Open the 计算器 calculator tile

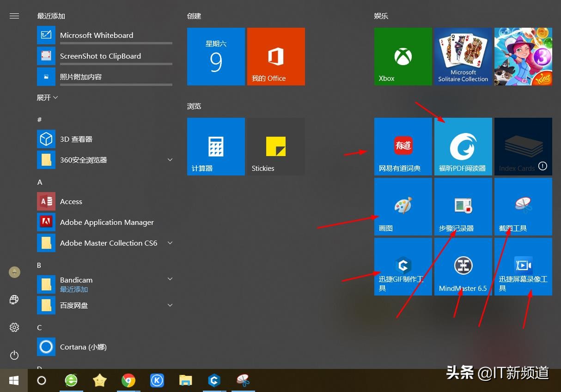[216, 146]
